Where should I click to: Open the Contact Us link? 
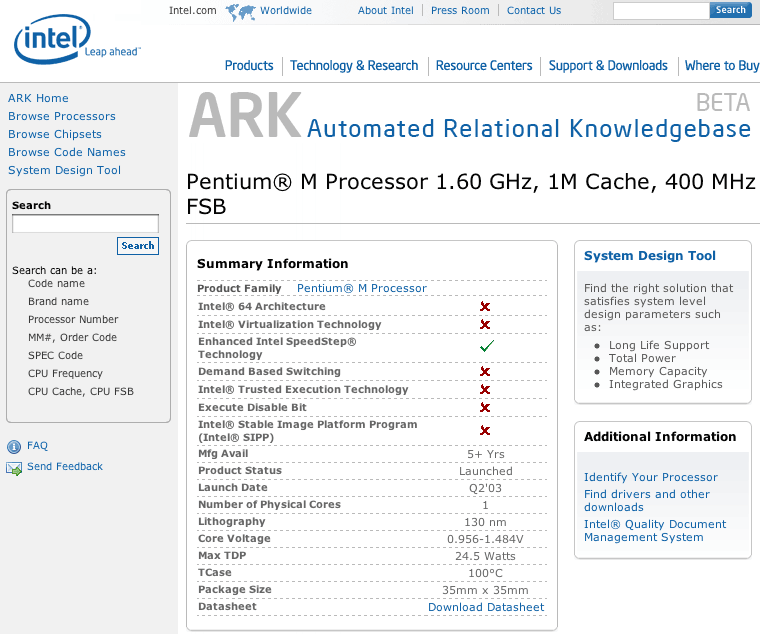pos(534,10)
